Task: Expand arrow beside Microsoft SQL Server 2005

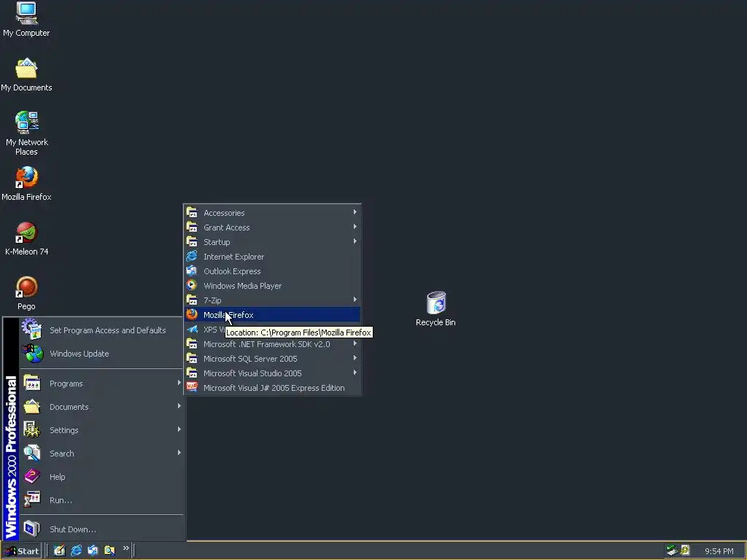Action: (x=355, y=357)
